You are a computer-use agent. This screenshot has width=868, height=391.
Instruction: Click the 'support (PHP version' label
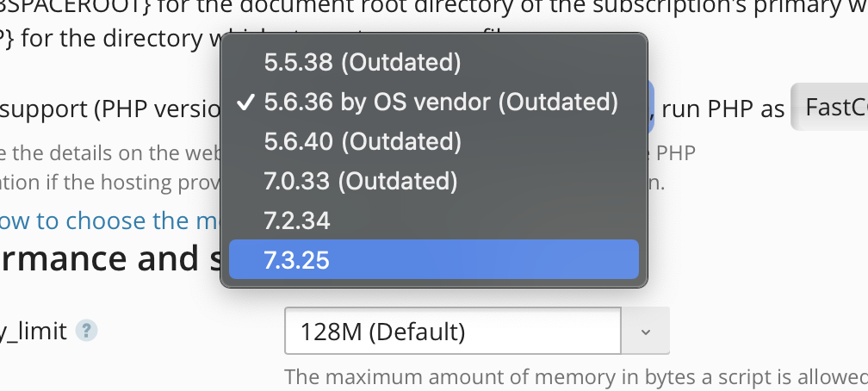click(x=108, y=110)
